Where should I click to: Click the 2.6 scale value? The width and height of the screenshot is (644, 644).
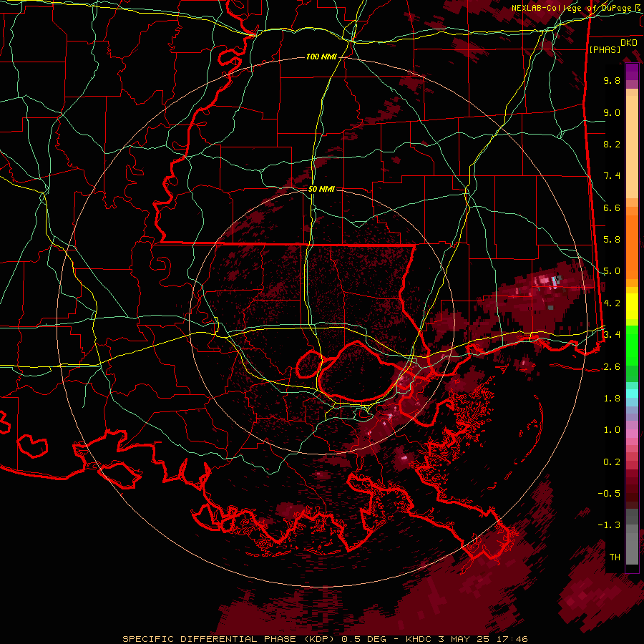point(612,367)
